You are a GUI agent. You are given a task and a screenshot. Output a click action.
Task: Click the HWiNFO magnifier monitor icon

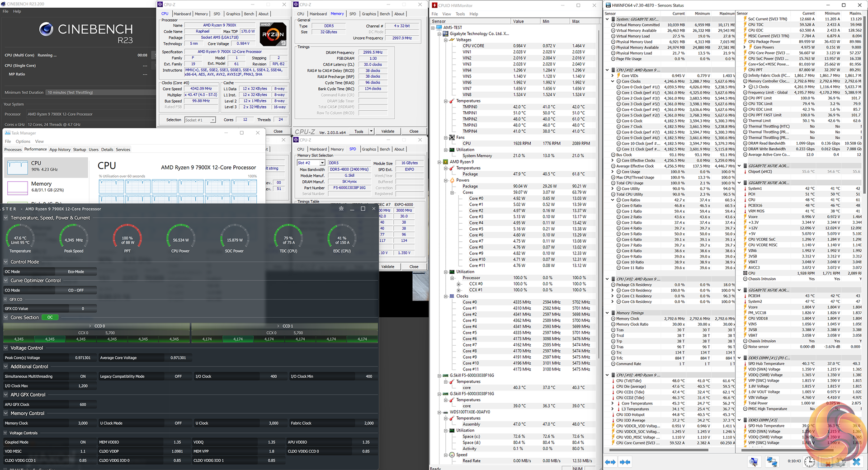(753, 462)
